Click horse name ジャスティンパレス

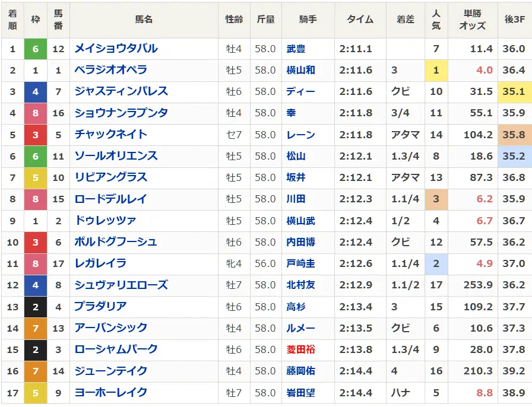(x=121, y=91)
